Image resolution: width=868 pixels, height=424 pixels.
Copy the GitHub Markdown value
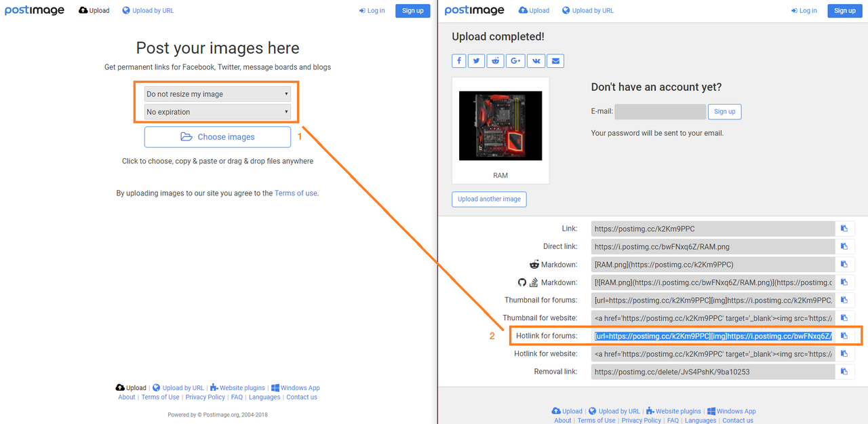pyautogui.click(x=844, y=282)
